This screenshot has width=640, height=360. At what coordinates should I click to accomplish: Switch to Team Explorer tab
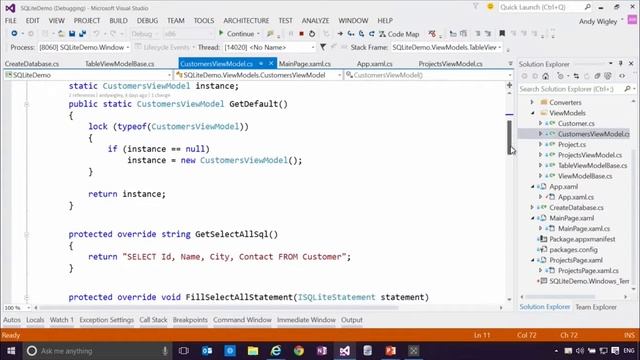click(596, 307)
